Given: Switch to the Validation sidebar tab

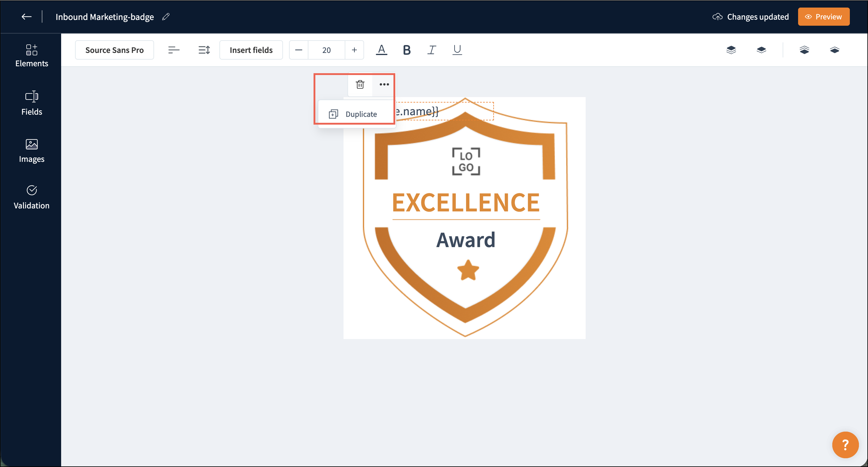Looking at the screenshot, I should click(x=32, y=197).
